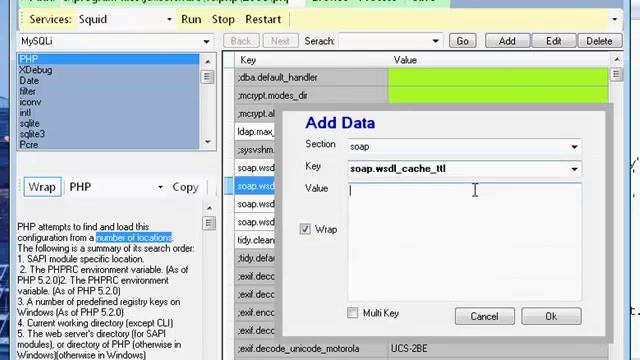Image resolution: width=640 pixels, height=360 pixels.
Task: Cancel the Add Data dialog
Action: click(x=484, y=316)
